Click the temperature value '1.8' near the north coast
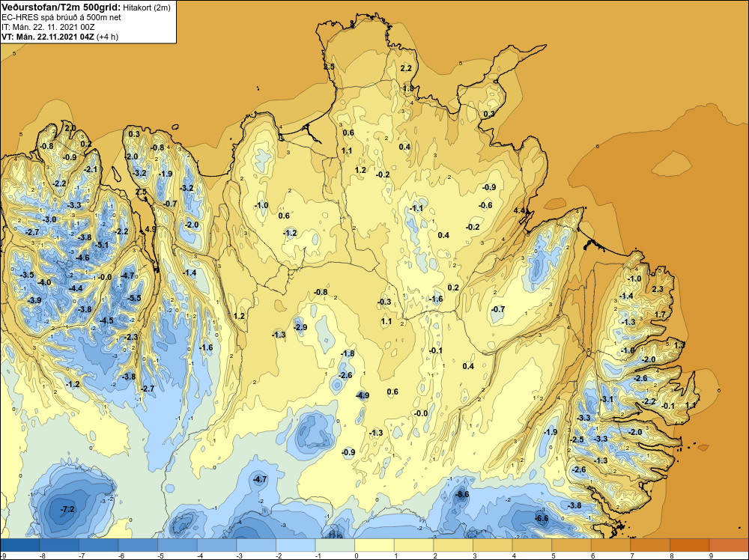Screen dimensions: 749x560 coord(408,88)
